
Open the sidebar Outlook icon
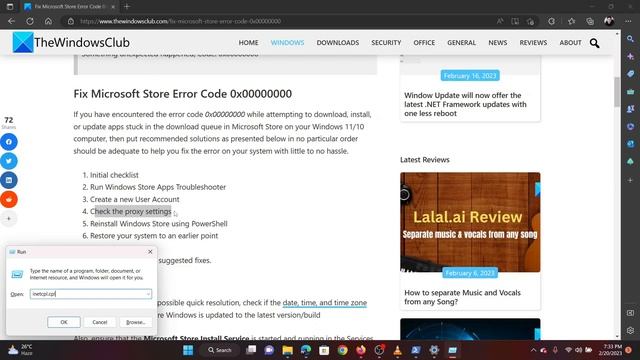pyautogui.click(x=631, y=144)
